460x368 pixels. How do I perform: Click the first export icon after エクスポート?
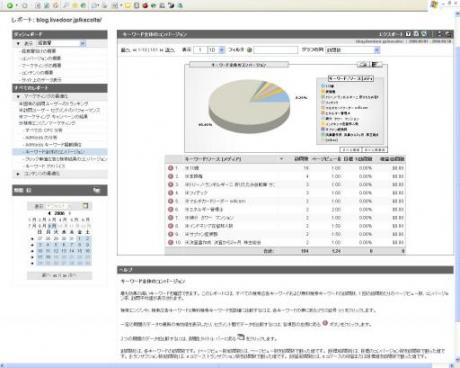coord(408,34)
